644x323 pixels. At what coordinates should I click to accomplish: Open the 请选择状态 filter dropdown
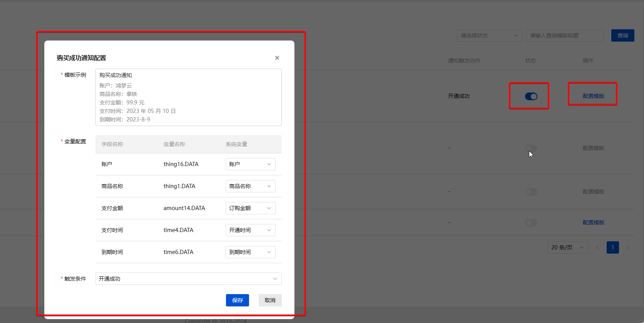click(x=490, y=35)
